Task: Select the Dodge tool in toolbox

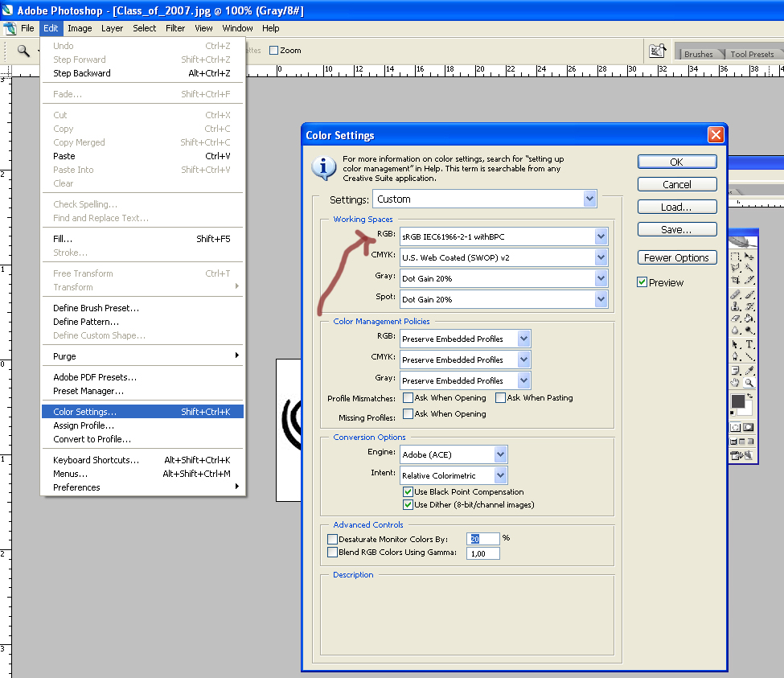Action: point(749,331)
